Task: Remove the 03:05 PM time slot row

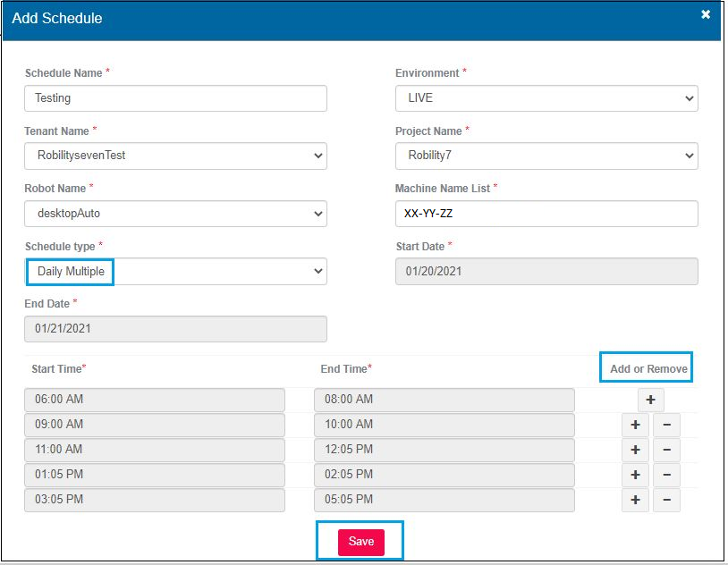Action: pos(666,500)
